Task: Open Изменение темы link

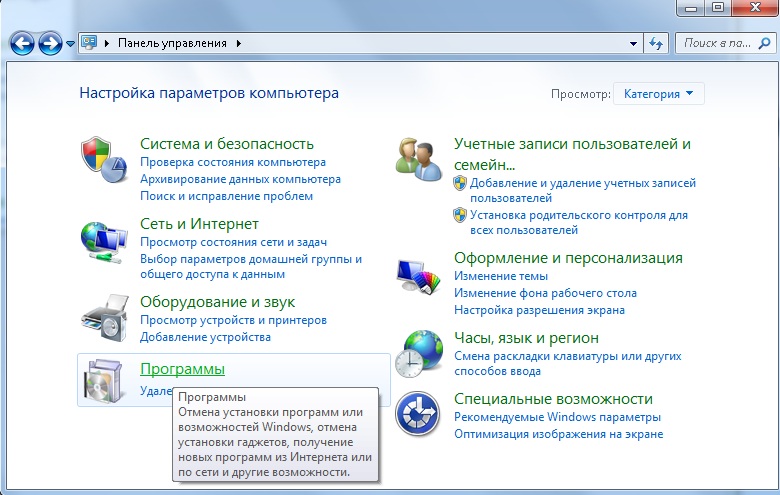Action: [x=501, y=276]
